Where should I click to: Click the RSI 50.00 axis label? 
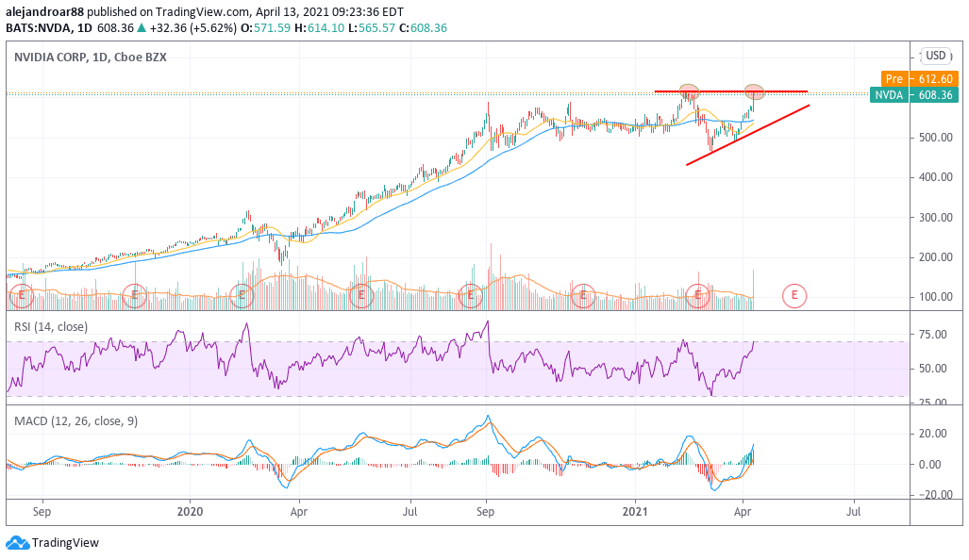(933, 369)
